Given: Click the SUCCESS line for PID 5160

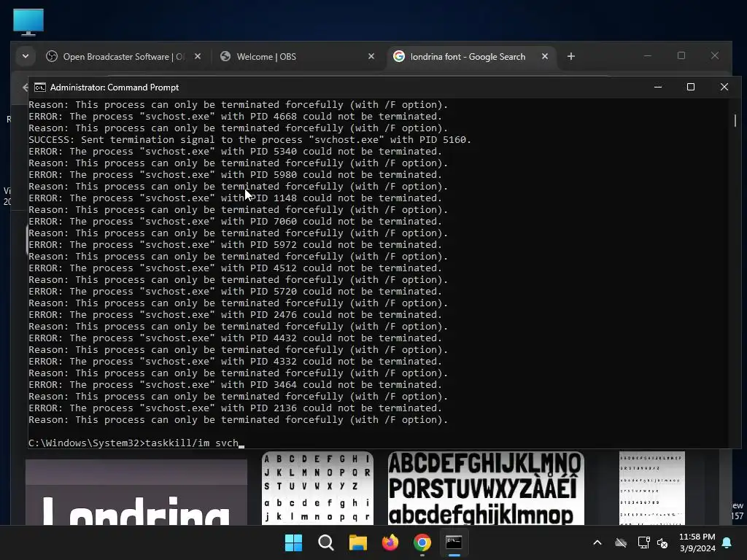Looking at the screenshot, I should coord(249,139).
